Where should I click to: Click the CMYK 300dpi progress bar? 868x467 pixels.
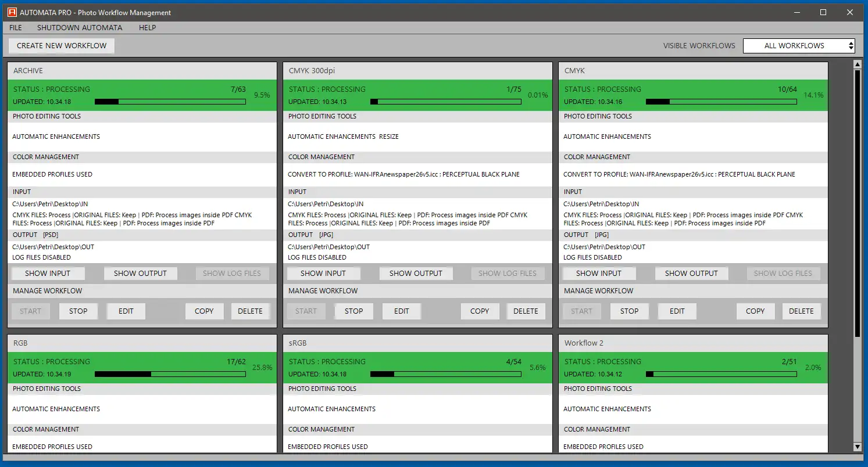446,102
